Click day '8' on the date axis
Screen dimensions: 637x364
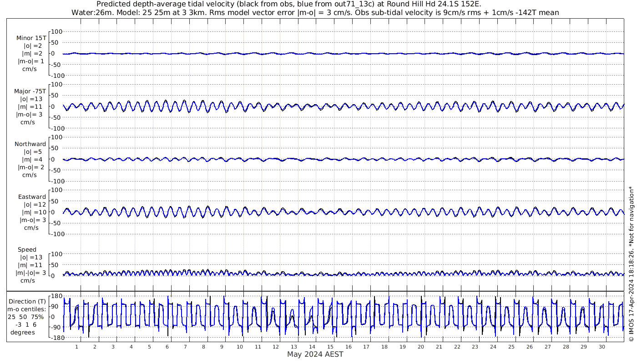click(203, 347)
